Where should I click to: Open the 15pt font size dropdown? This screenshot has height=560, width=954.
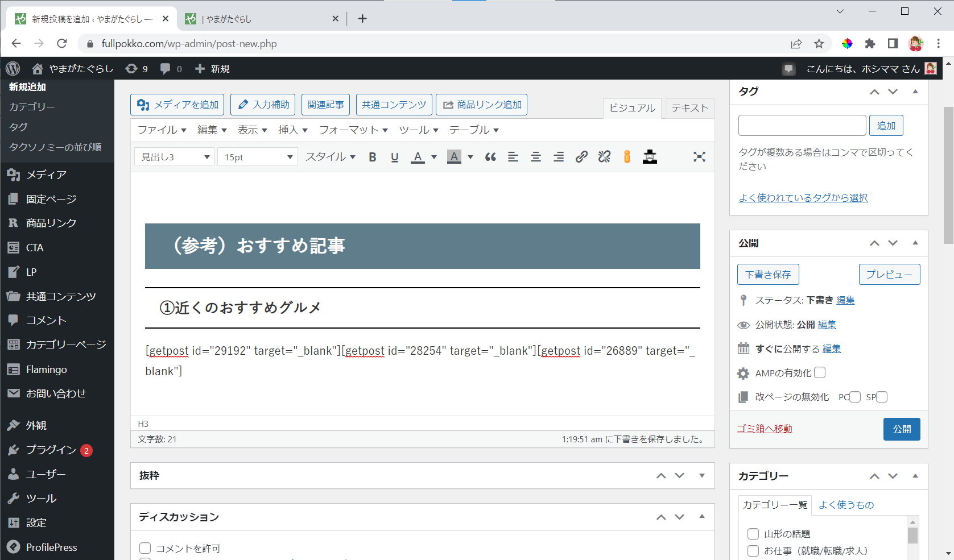pyautogui.click(x=258, y=157)
